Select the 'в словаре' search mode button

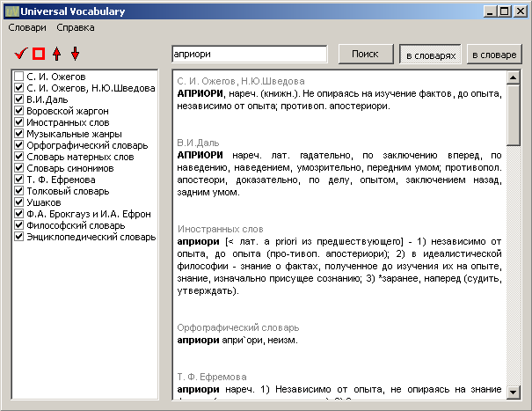[493, 55]
